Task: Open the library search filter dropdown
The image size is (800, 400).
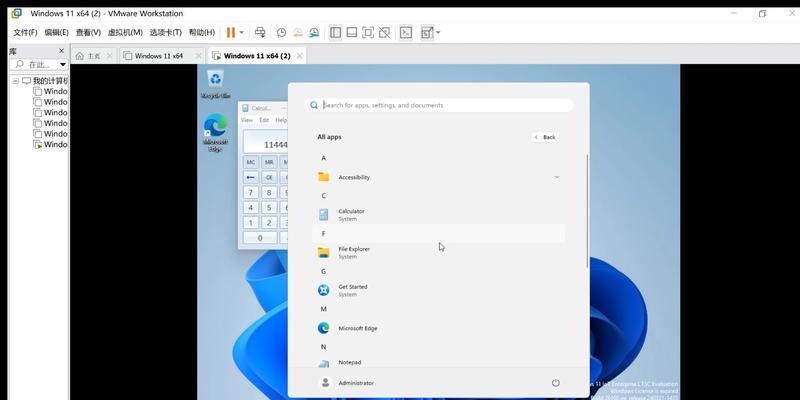Action: [63, 65]
